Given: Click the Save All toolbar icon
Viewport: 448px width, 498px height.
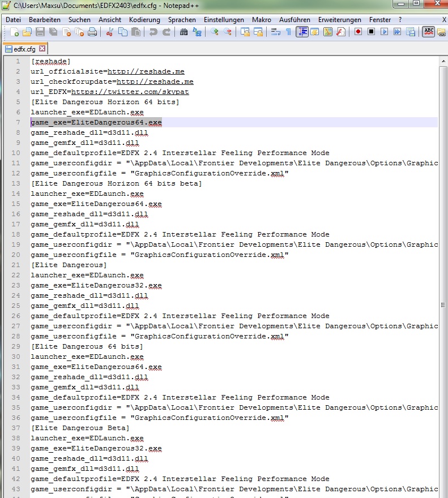Looking at the screenshot, I should [x=53, y=32].
